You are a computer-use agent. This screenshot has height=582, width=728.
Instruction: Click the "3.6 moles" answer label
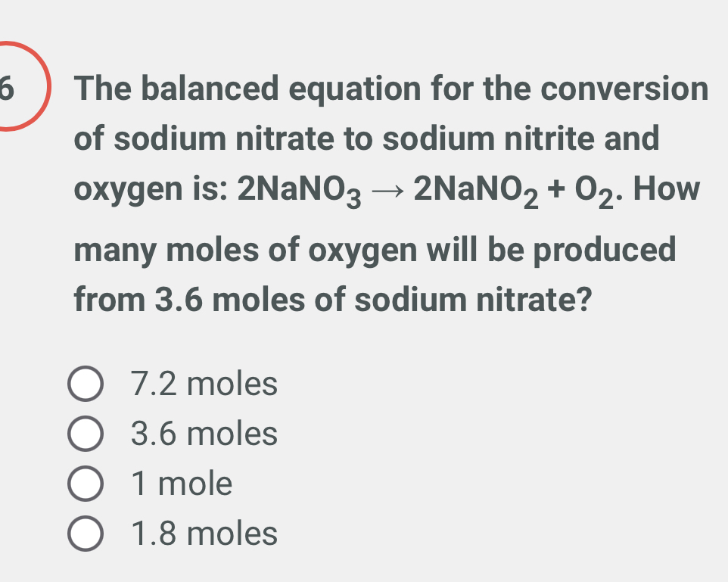coord(204,434)
